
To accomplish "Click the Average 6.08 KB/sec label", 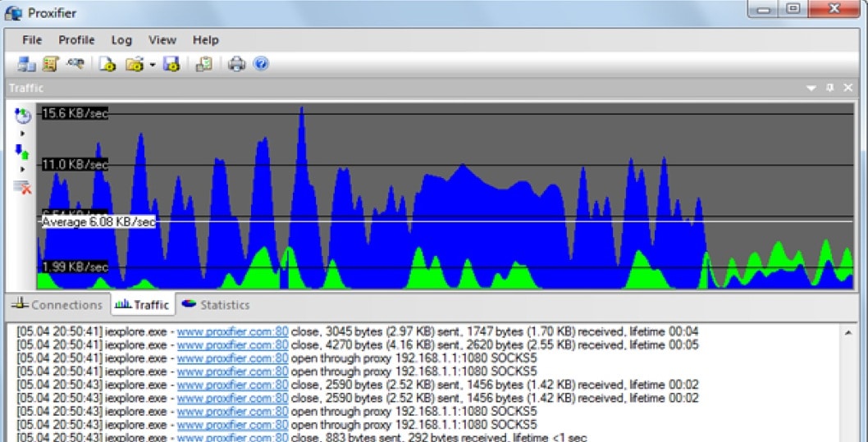I will click(x=98, y=222).
